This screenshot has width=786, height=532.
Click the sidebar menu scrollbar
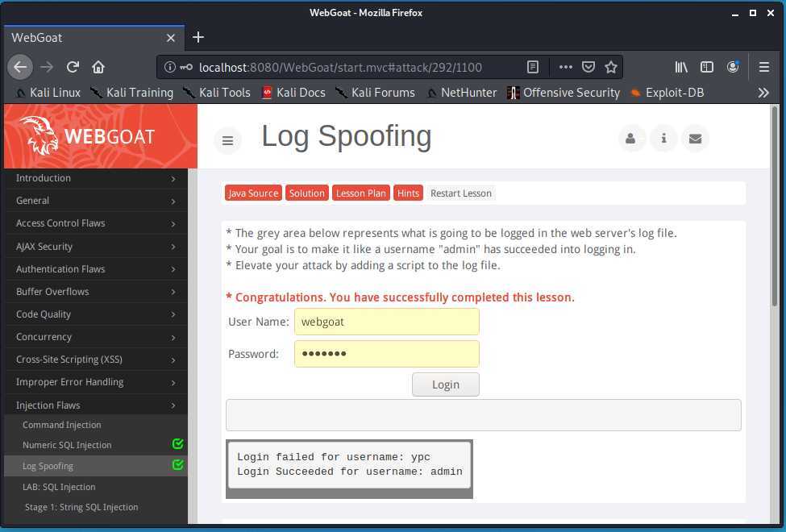193,346
